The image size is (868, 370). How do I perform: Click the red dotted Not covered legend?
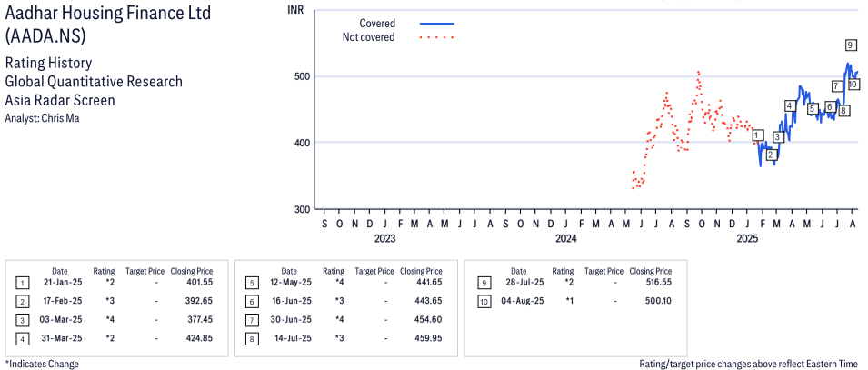click(437, 37)
